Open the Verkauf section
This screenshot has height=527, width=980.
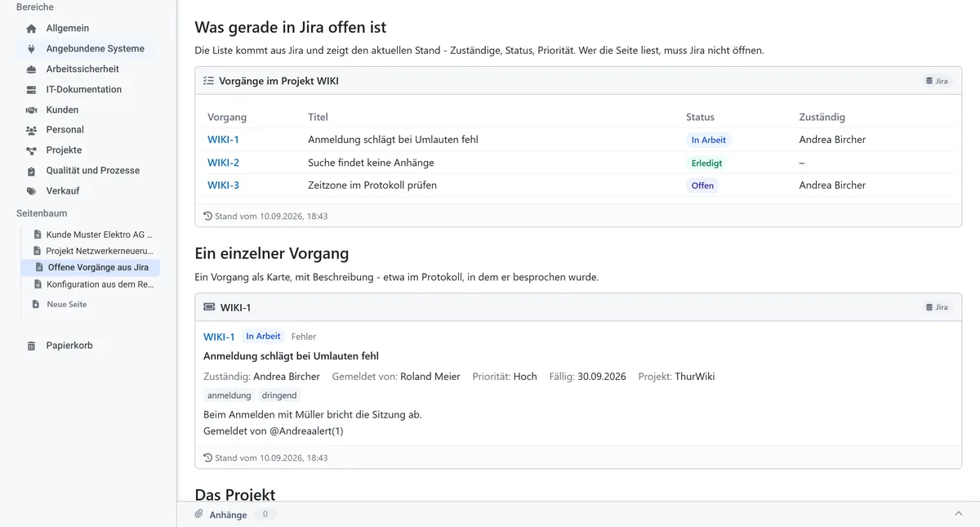[x=63, y=191]
